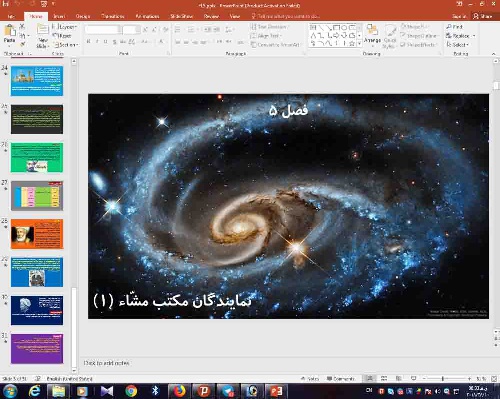Viewport: 500px width, 399px height.
Task: Switch to the Slide Show tab
Action: 181,16
